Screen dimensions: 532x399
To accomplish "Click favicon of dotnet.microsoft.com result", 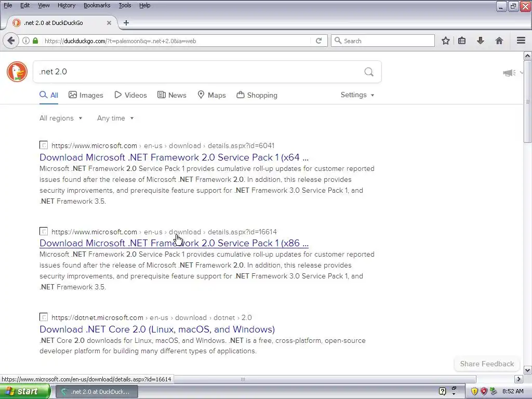I will coord(44,317).
